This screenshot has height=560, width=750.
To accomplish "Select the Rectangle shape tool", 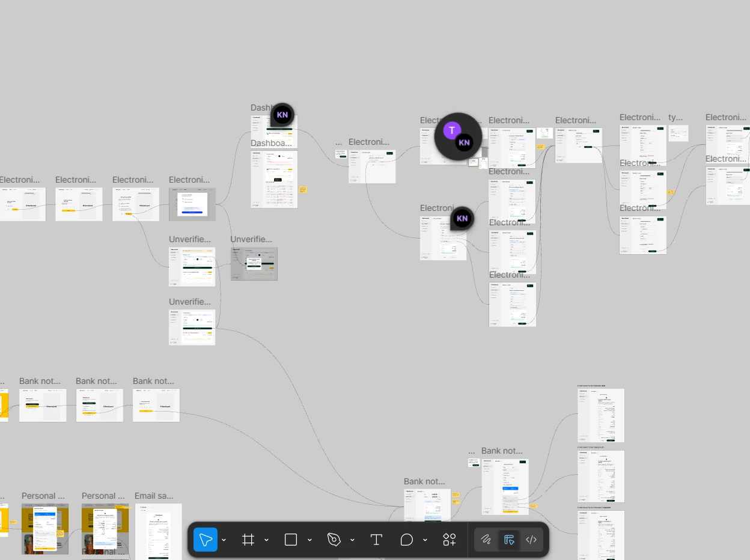I will [x=291, y=540].
